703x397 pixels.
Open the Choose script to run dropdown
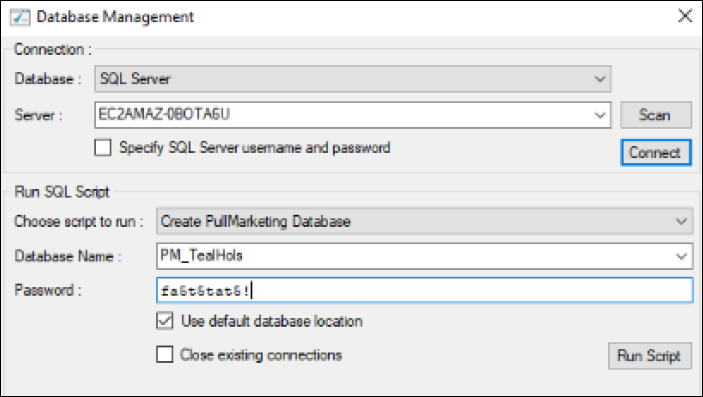point(425,221)
